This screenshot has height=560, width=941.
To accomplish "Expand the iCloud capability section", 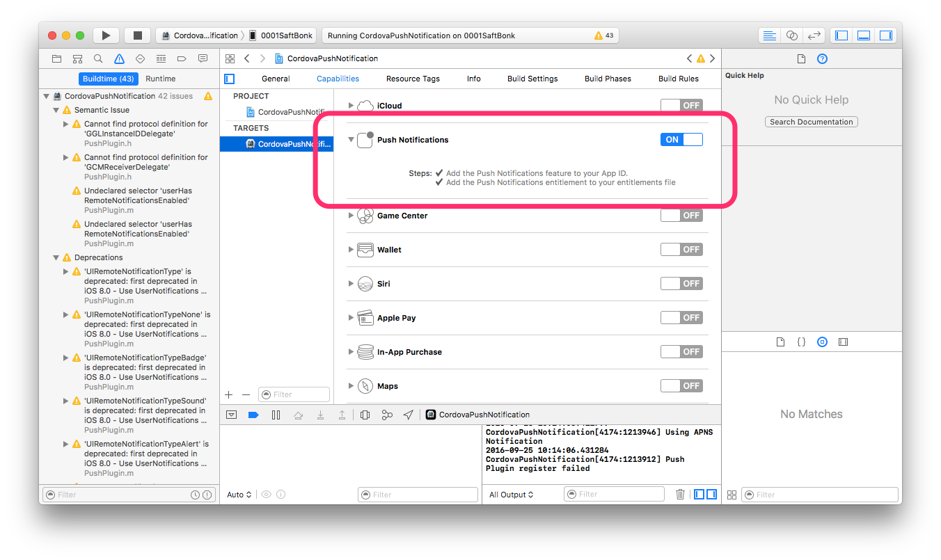I will tap(351, 106).
